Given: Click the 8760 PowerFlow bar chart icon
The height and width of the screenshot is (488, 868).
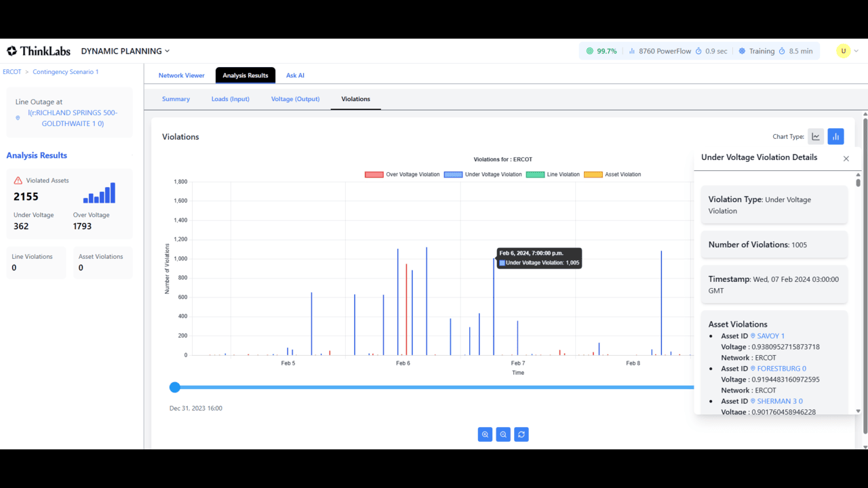Looking at the screenshot, I should [x=632, y=51].
